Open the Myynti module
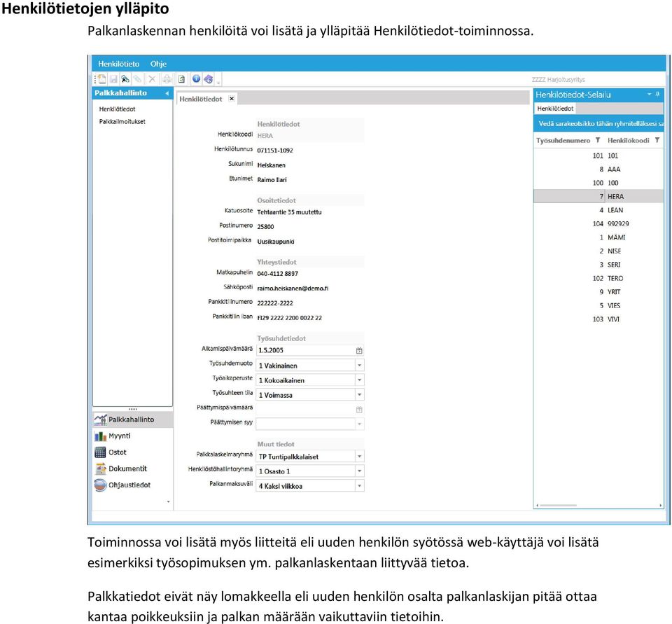 (133, 436)
